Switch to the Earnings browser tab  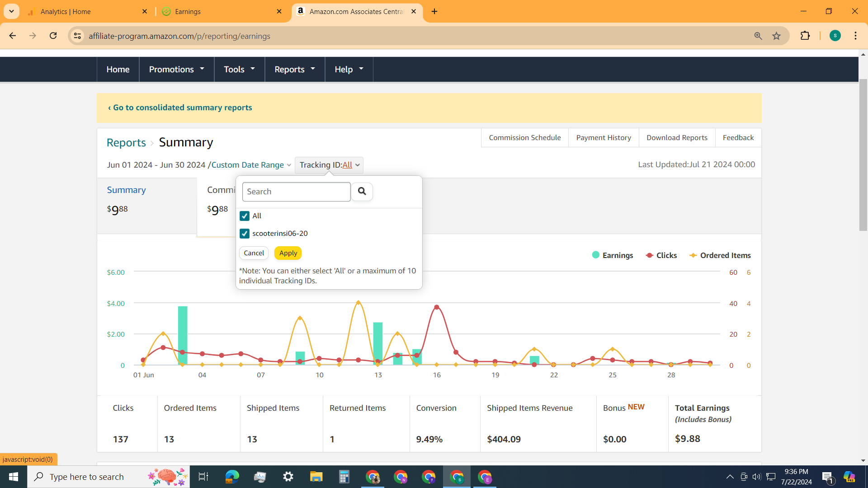(x=222, y=11)
